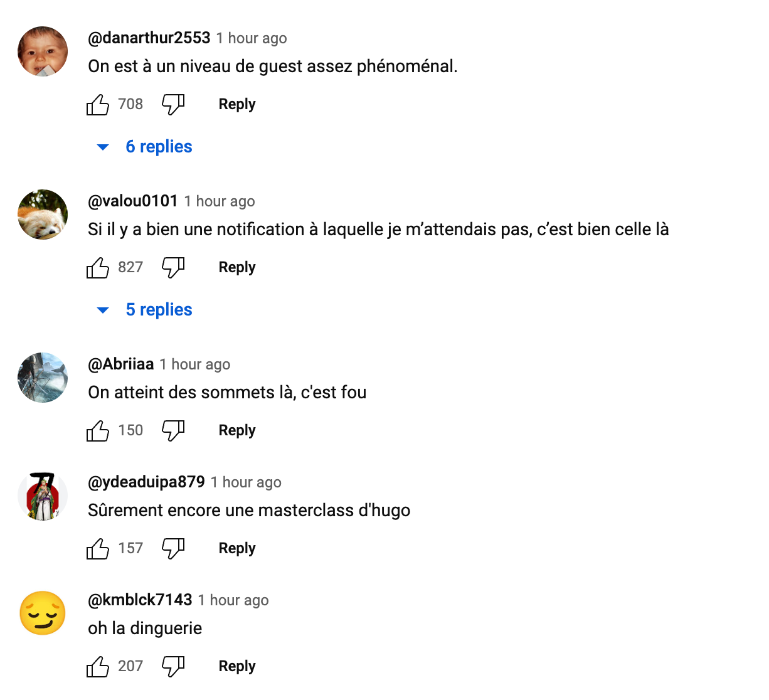Reply to @danarthur2553's comment
The height and width of the screenshot is (700, 769).
(237, 104)
